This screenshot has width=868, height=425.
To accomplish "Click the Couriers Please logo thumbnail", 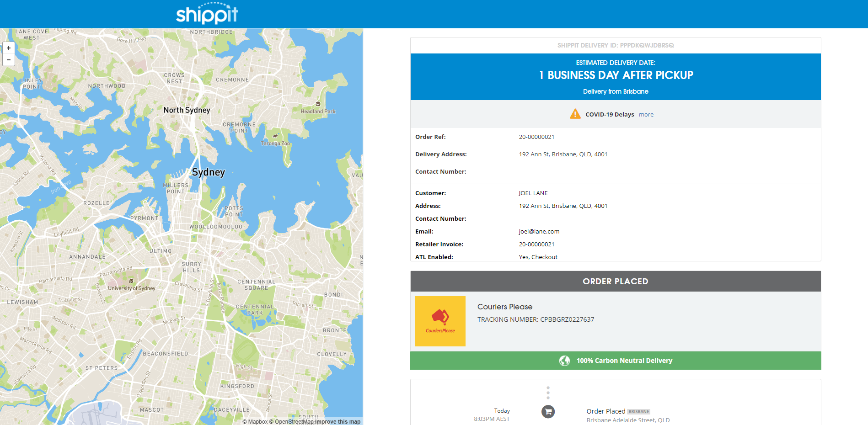I will point(440,321).
